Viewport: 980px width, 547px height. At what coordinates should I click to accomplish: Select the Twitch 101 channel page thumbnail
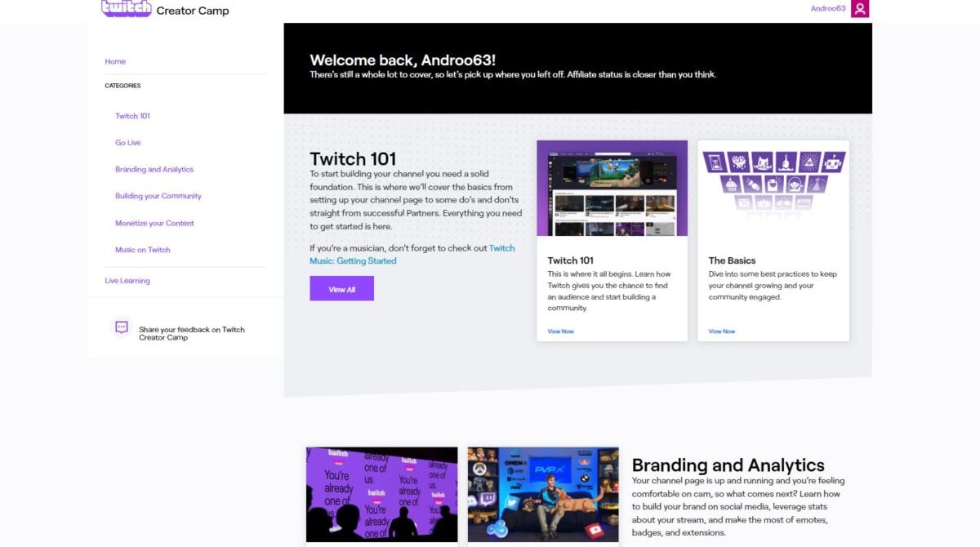point(611,187)
